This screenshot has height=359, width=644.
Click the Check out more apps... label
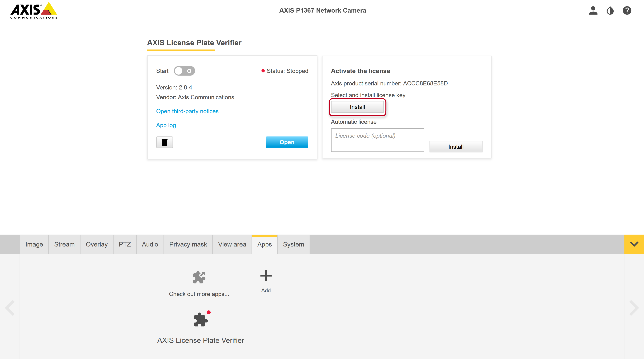[x=199, y=294]
